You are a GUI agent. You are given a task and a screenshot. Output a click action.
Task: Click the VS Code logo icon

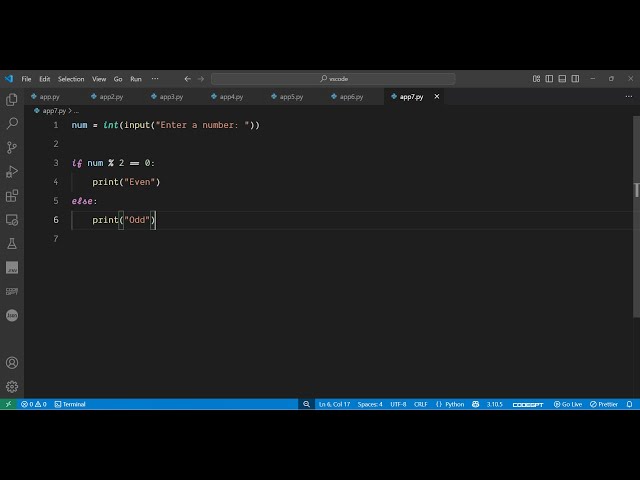[9, 79]
